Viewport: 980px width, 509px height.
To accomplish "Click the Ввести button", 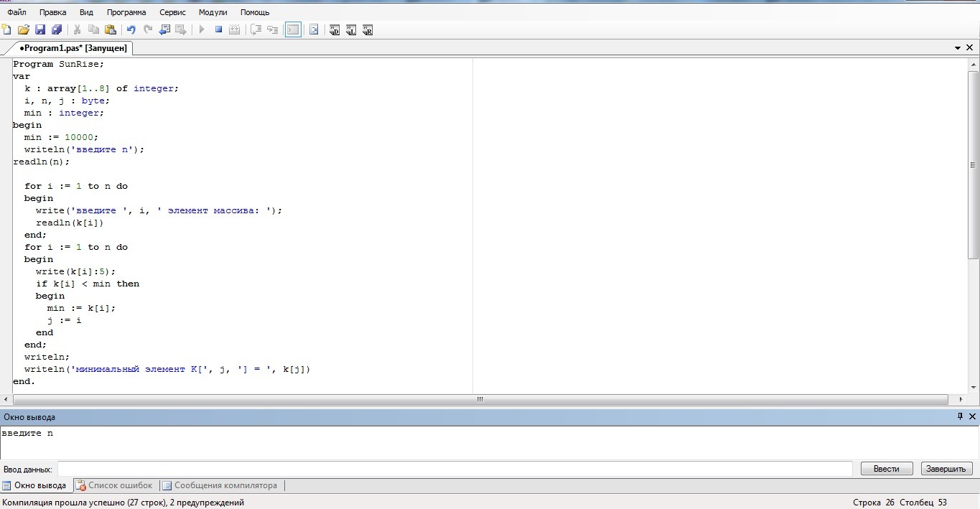I will pyautogui.click(x=886, y=469).
